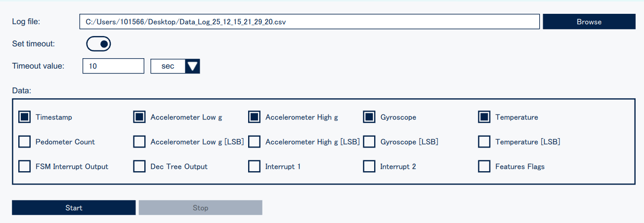Tick the Features Flags checkbox
Viewport: 644px width, 223px height.
point(484,167)
